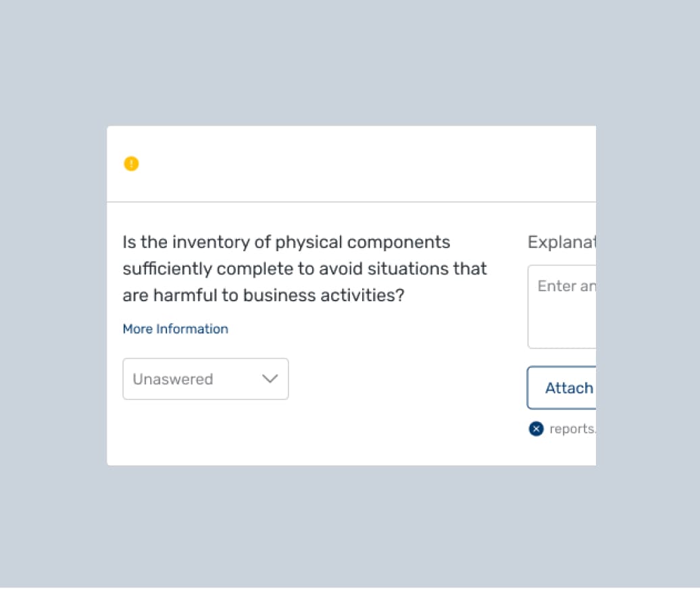Open the Unanswered answer dropdown
Viewport: 700px width, 589px height.
205,379
